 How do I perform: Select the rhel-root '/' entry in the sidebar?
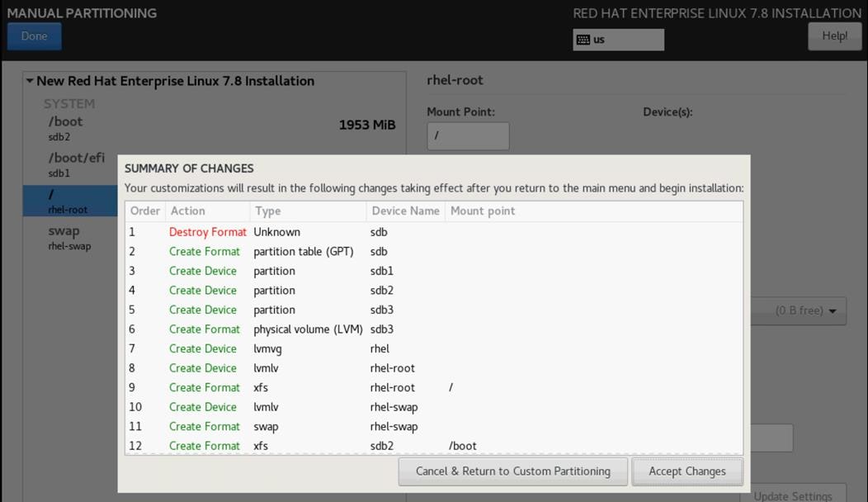[74, 201]
